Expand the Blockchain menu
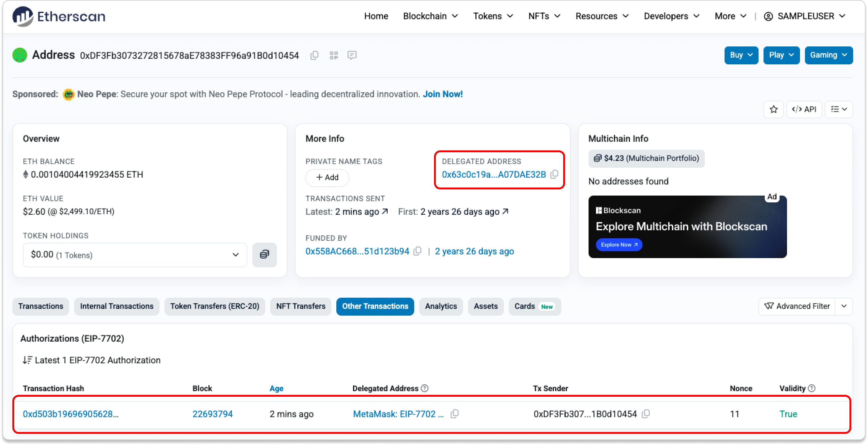The width and height of the screenshot is (868, 445). click(x=431, y=16)
